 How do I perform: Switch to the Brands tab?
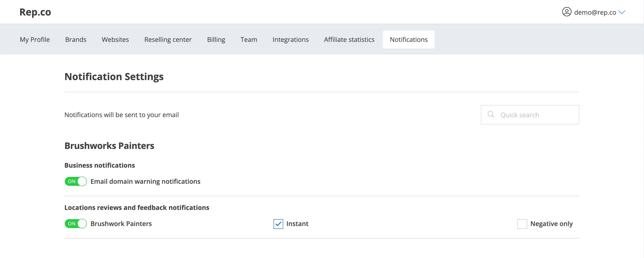[x=76, y=39]
